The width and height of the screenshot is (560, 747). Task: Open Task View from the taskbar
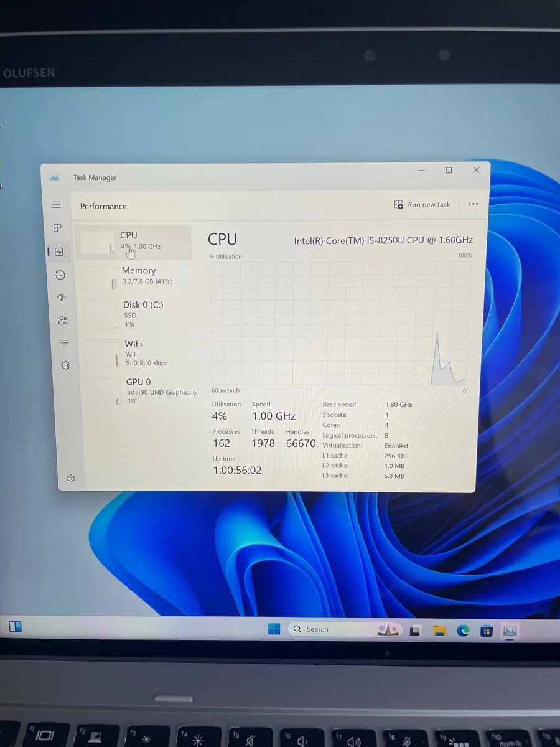tap(416, 631)
